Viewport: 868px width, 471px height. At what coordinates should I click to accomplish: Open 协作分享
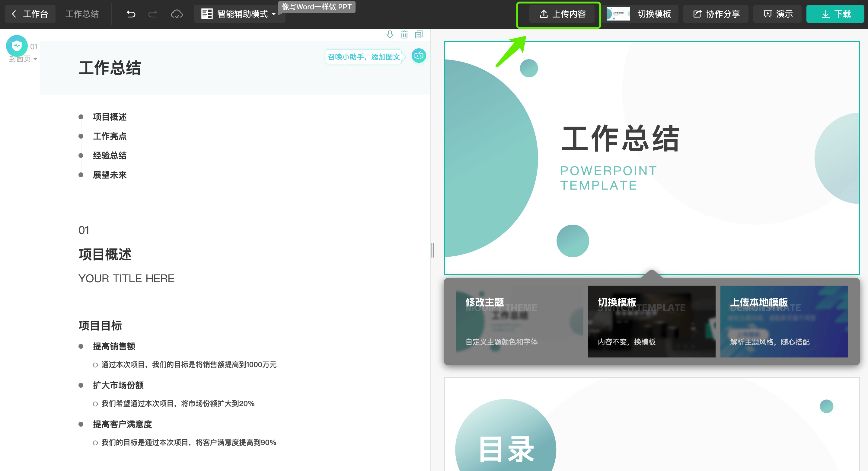(716, 14)
